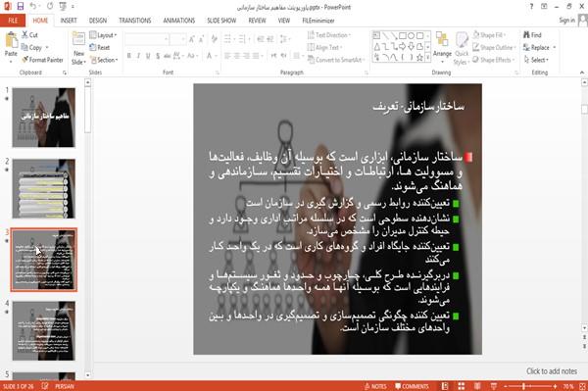Screen dimensions: 588x391
Task: Click the Paste clipboard icon
Action: (11, 40)
